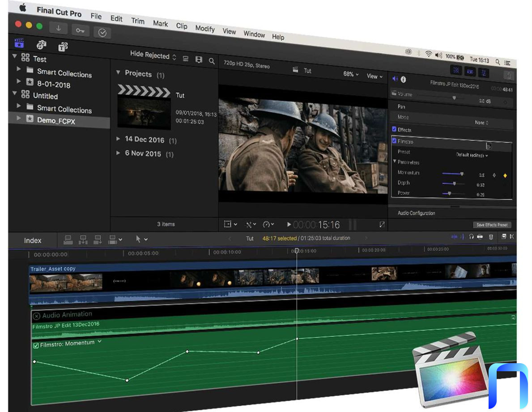Play the viewer with play button
The image size is (532, 412).
pos(289,224)
